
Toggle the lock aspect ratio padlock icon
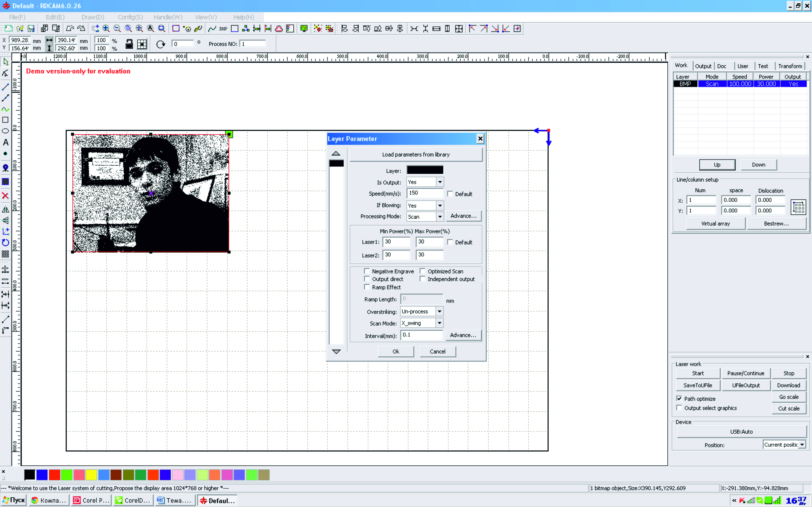tap(129, 44)
